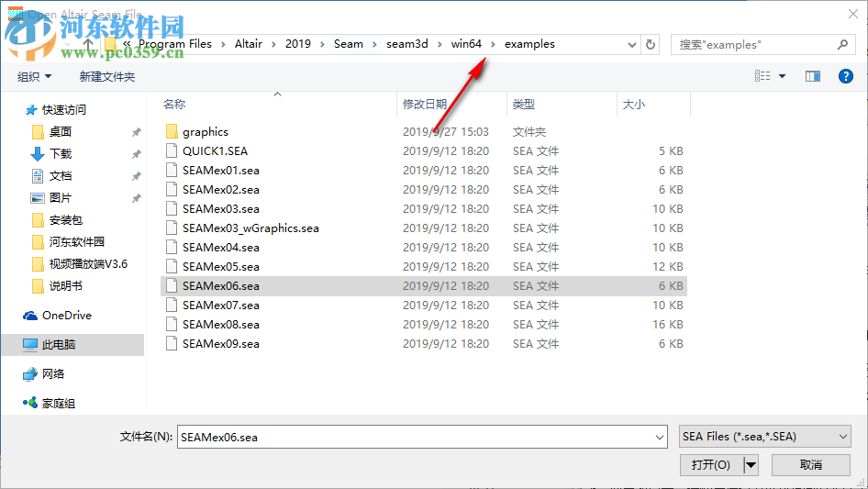The height and width of the screenshot is (489, 868).
Task: Click the New folder button
Action: point(106,76)
